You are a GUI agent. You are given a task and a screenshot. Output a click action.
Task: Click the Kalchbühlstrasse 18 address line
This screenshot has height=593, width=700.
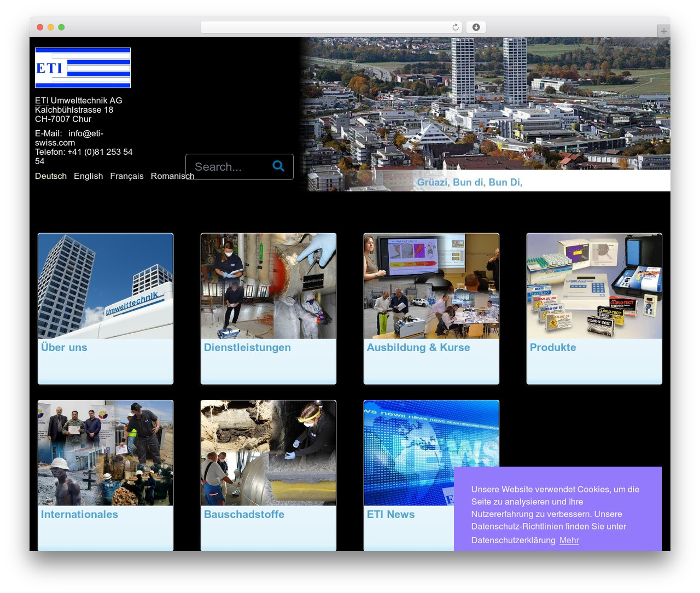(x=74, y=110)
